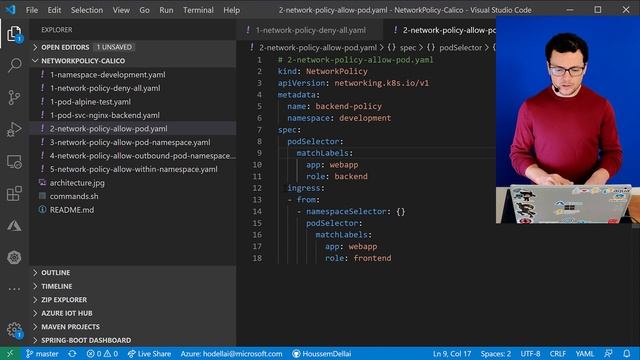Click the Azure account hodellai@microsoft.com
Screen dimensions: 640x360
coord(231,353)
